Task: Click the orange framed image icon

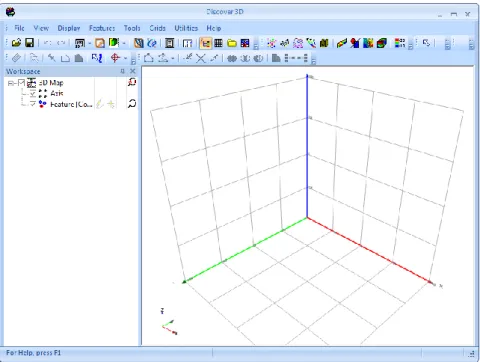Action: [x=100, y=43]
